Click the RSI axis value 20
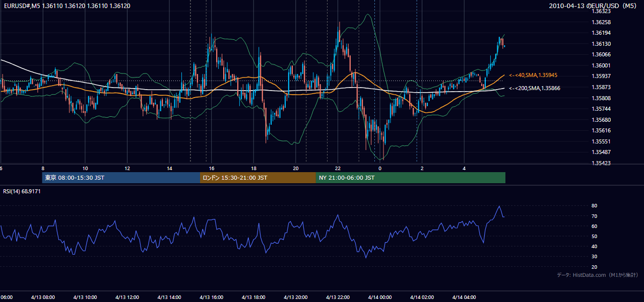The width and height of the screenshot is (644, 302). [595, 267]
